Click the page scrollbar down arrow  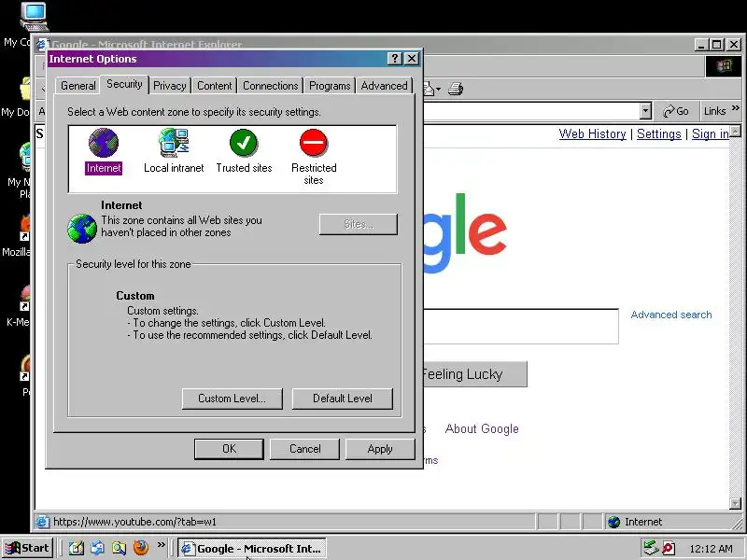coord(735,503)
